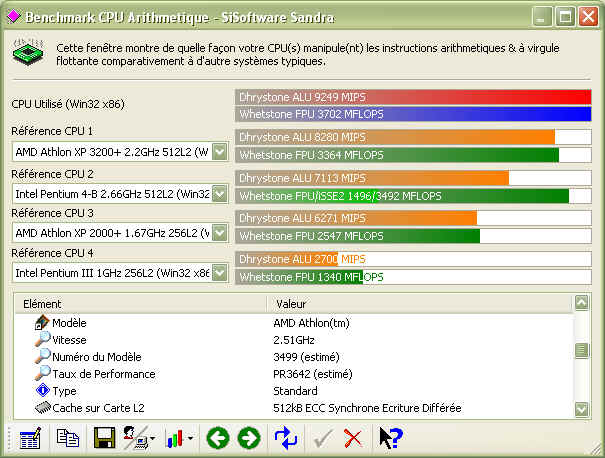Screen dimensions: 605x458
Task: Expand Référence CPU 2 Pentium 4-B dropdown
Action: click(220, 193)
